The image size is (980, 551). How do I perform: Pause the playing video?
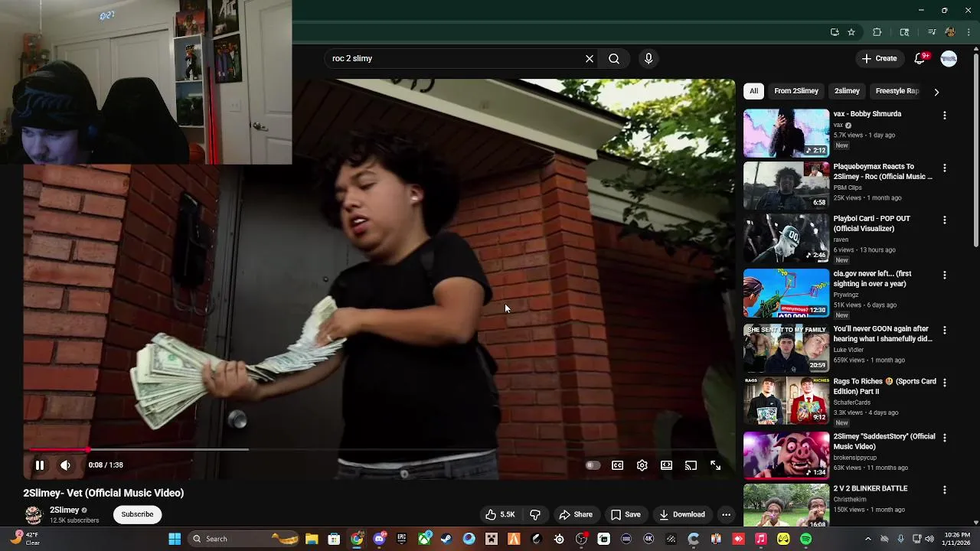[40, 465]
